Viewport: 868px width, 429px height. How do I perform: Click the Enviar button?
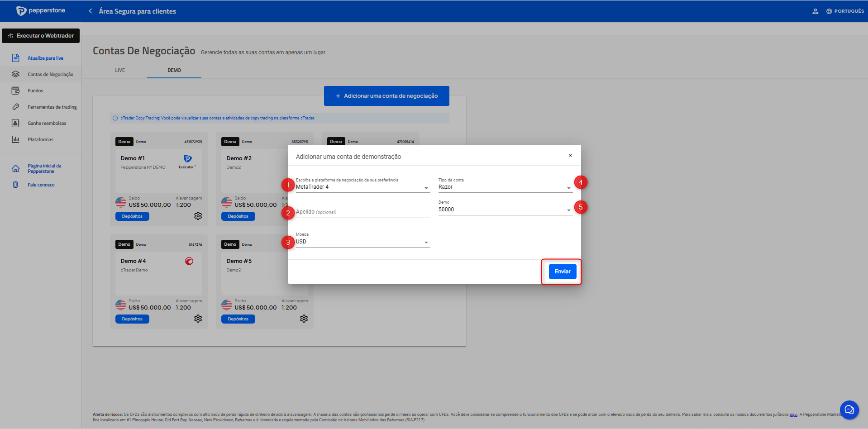[x=562, y=272]
